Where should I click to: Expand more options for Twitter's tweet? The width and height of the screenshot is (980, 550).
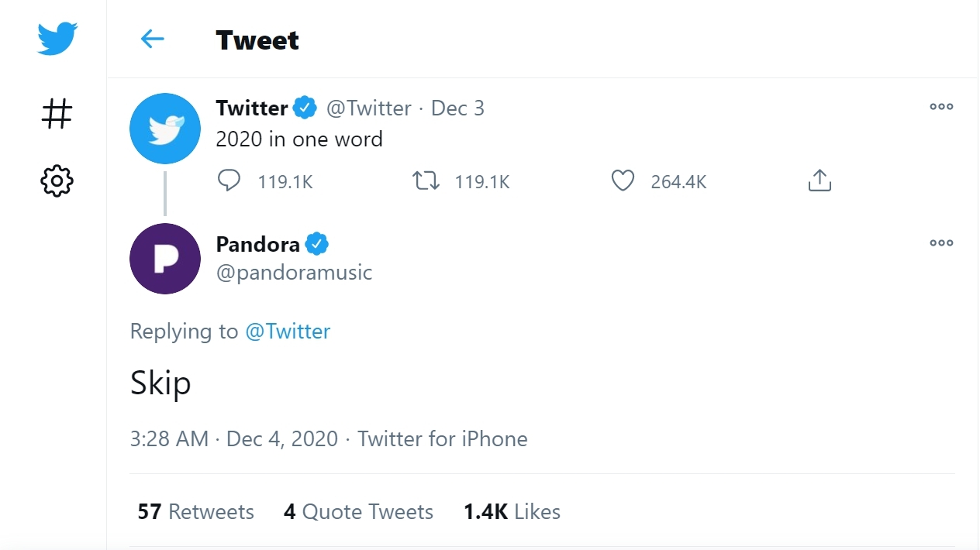tap(941, 107)
